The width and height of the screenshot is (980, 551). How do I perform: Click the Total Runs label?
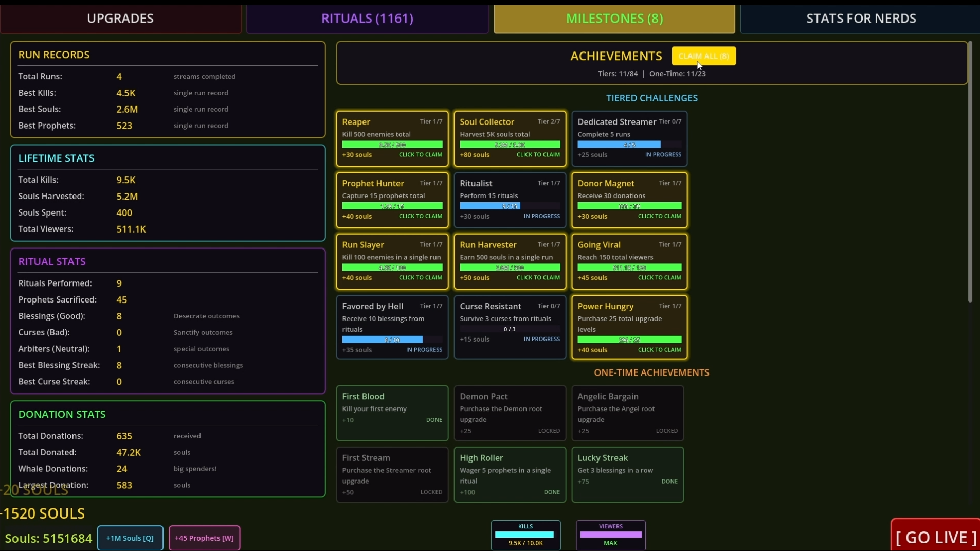[x=40, y=76]
